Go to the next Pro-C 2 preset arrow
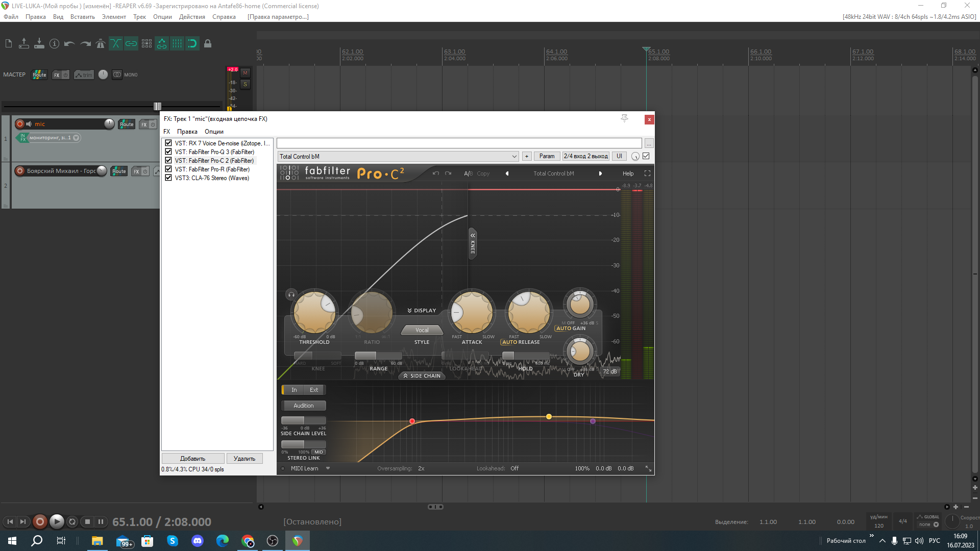980x551 pixels. [x=600, y=173]
